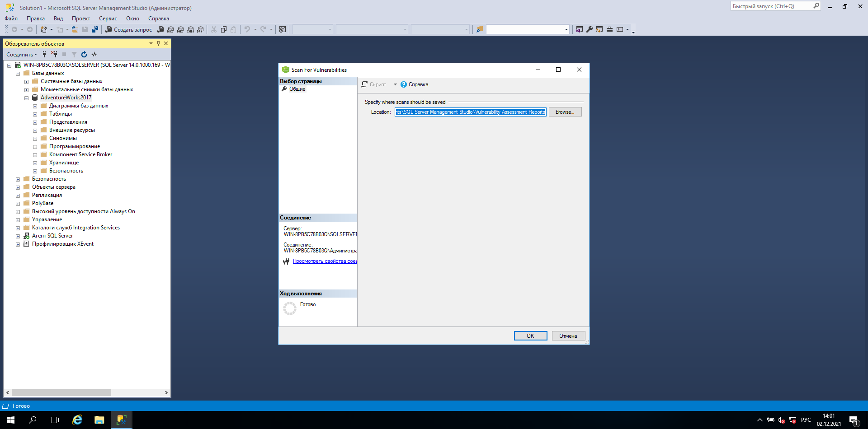Open the Command Window icon
The height and width of the screenshot is (429, 868).
[620, 29]
